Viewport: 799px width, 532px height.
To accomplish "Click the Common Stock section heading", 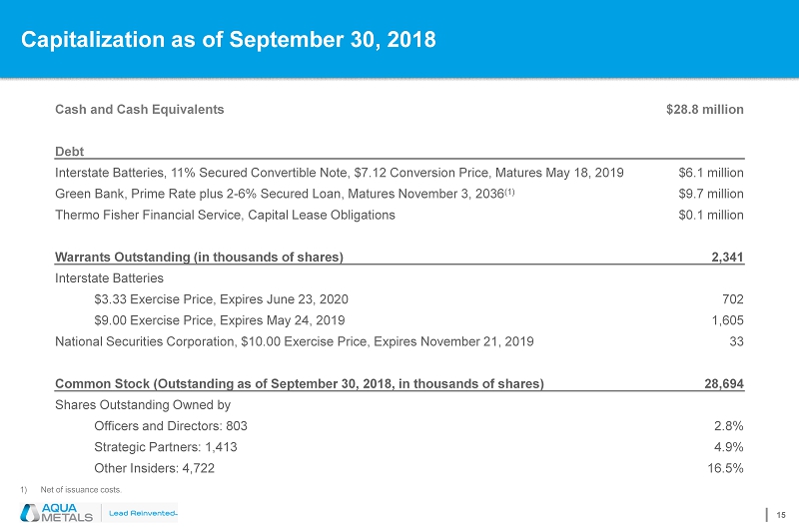I will (x=299, y=383).
